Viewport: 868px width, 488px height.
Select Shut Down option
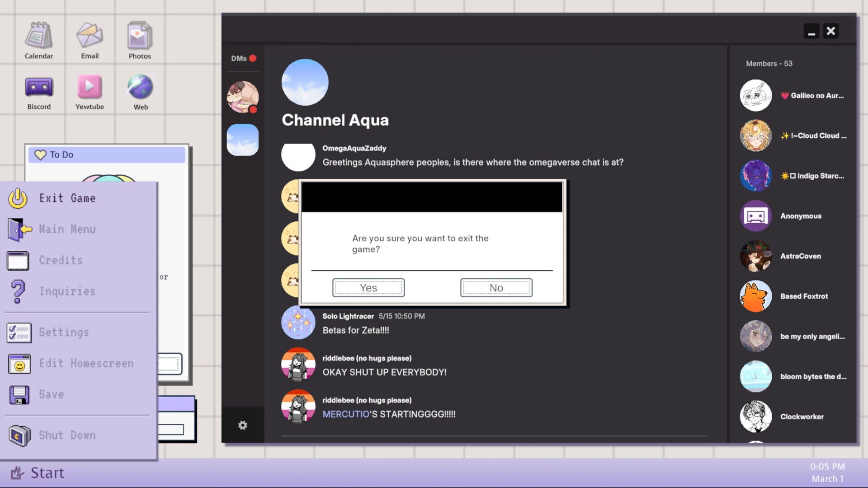(66, 435)
